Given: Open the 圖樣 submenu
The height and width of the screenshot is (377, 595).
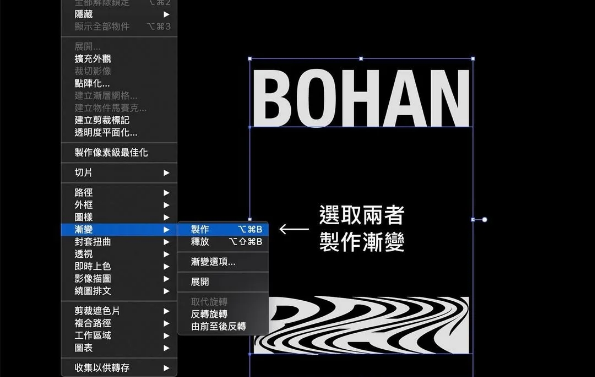Looking at the screenshot, I should tap(119, 217).
